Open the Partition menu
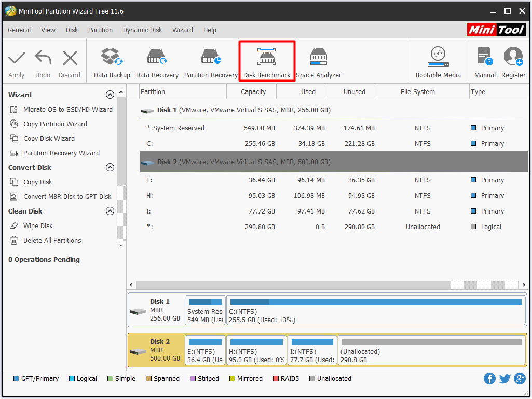532x399 pixels. coord(100,30)
